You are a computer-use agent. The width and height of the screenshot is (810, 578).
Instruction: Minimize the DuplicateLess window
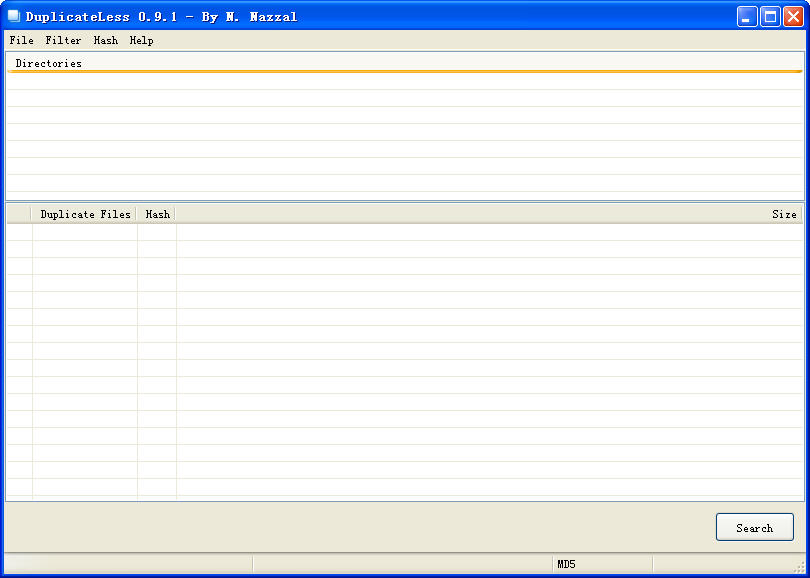tap(746, 17)
